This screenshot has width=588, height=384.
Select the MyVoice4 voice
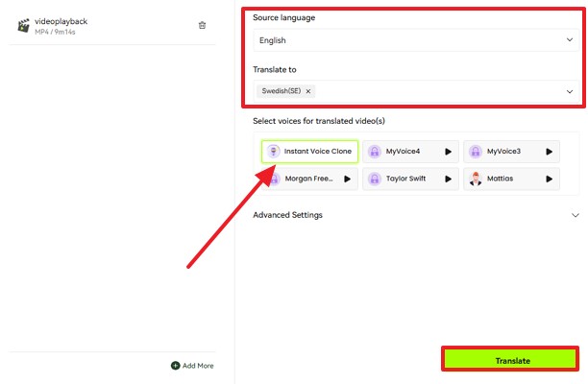(x=410, y=152)
